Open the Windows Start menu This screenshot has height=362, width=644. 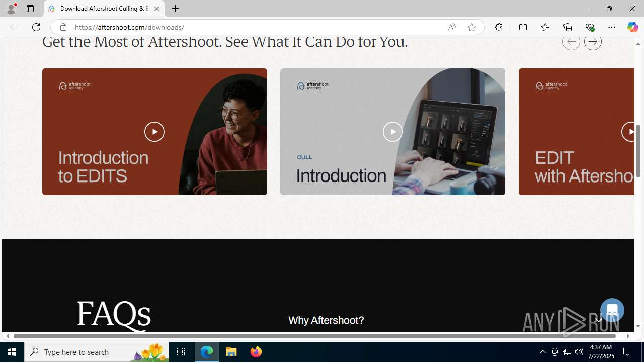(x=12, y=352)
